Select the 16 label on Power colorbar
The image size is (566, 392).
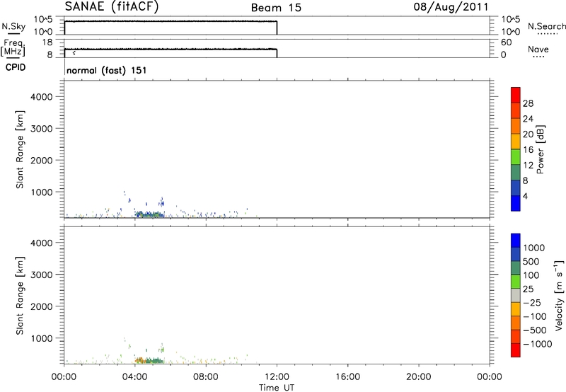point(528,150)
